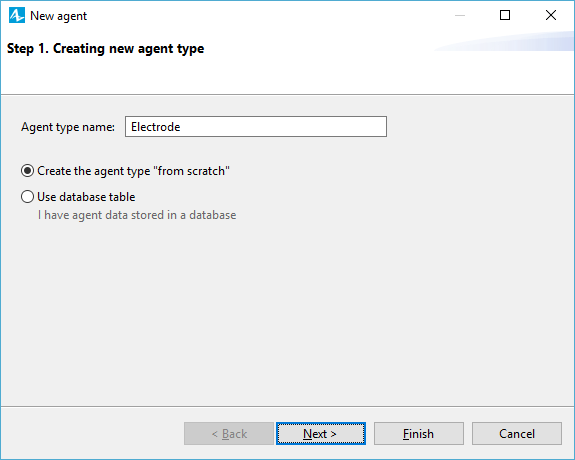The image size is (575, 460).
Task: Click the blue swoosh decoration in the header
Action: pos(505,41)
